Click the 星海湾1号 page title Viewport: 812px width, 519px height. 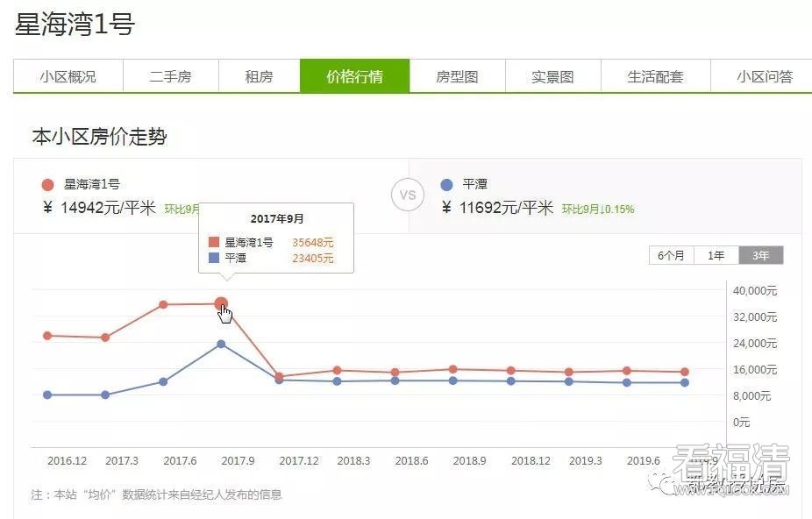[x=75, y=25]
